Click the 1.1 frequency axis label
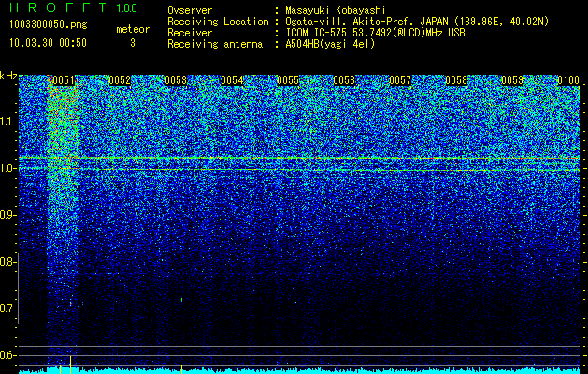Screen dimensions: 588x374 pos(7,122)
